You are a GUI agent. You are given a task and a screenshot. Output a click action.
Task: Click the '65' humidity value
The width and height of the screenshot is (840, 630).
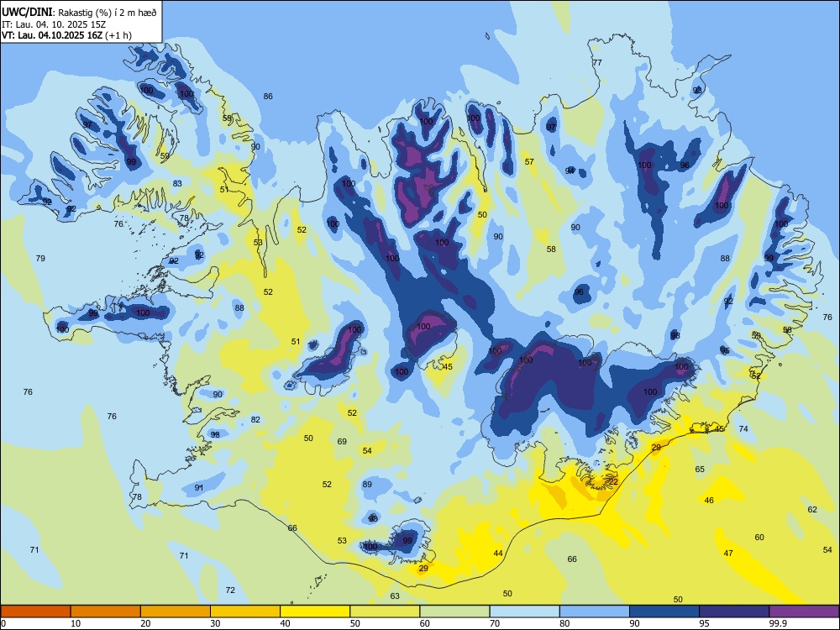click(x=700, y=470)
